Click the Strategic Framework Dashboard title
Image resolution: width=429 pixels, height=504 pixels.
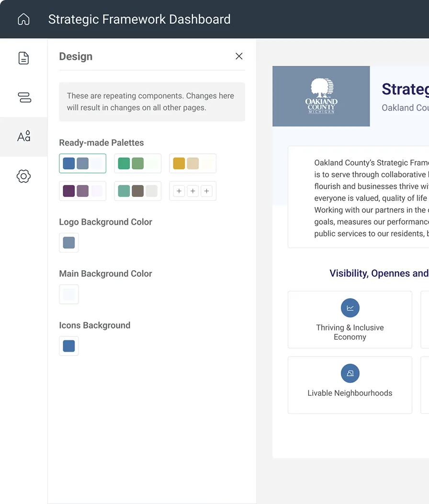pyautogui.click(x=139, y=19)
